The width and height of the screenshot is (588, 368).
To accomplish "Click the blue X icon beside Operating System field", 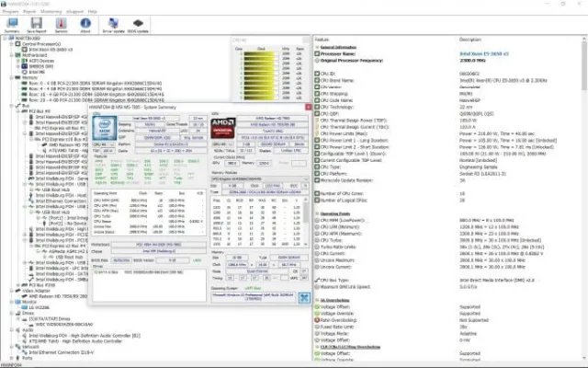I will point(304,298).
